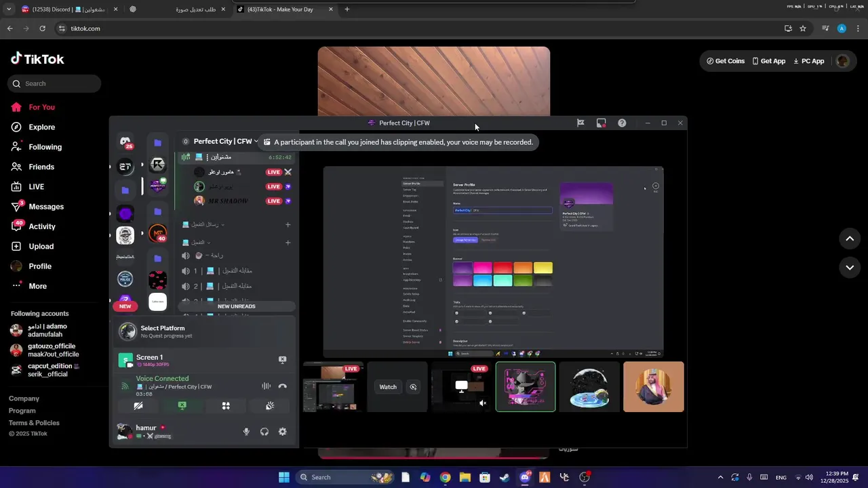Open File Explorer from the taskbar
The image size is (868, 488).
pyautogui.click(x=465, y=477)
